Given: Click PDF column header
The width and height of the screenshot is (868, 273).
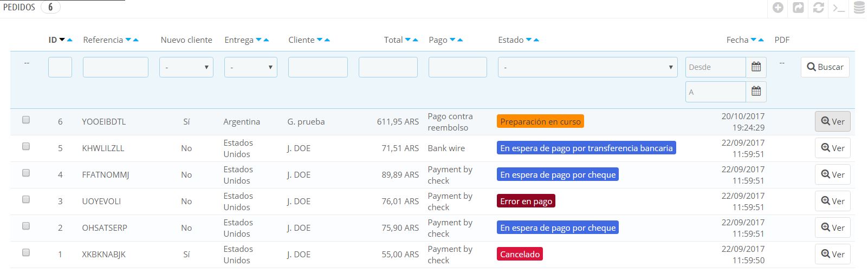Looking at the screenshot, I should coord(782,40).
